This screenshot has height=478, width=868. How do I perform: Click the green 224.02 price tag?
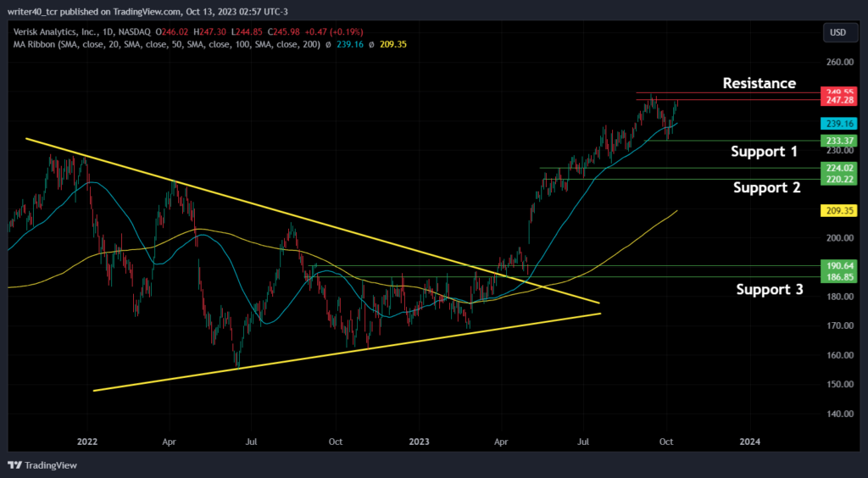coord(837,168)
